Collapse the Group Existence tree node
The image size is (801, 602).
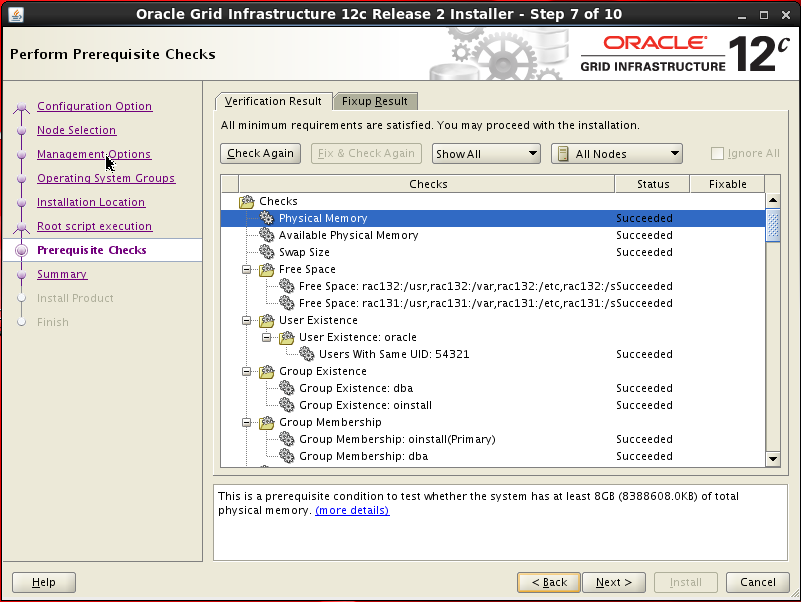[x=247, y=372]
